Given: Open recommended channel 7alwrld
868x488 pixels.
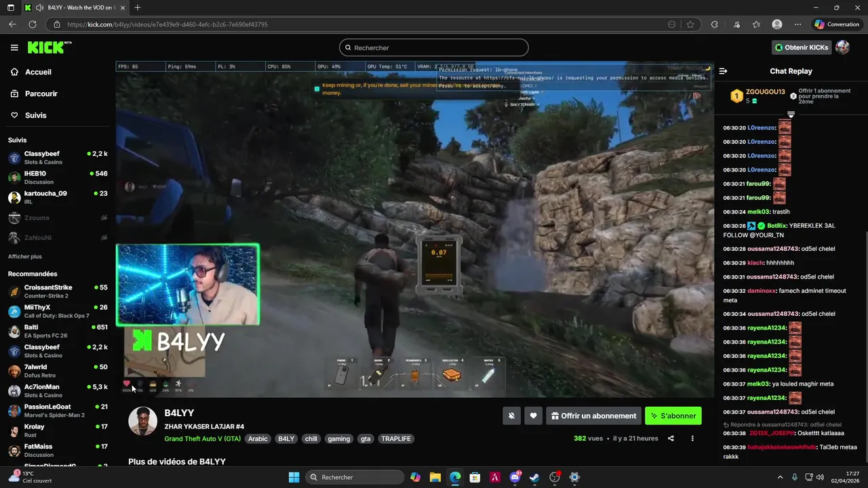Looking at the screenshot, I should [x=58, y=371].
